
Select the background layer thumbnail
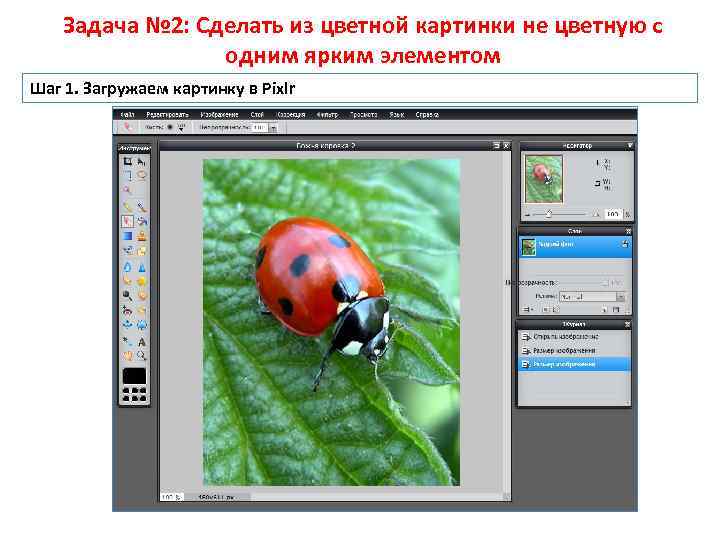(529, 247)
